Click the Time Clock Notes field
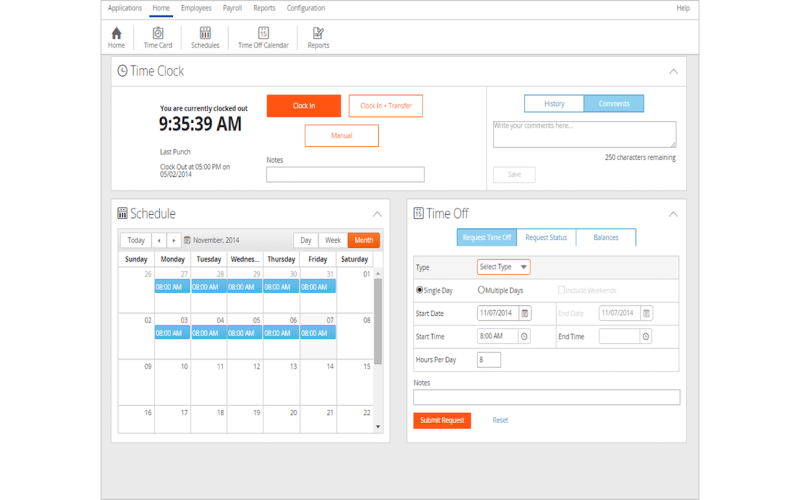The height and width of the screenshot is (500, 800). [x=345, y=175]
